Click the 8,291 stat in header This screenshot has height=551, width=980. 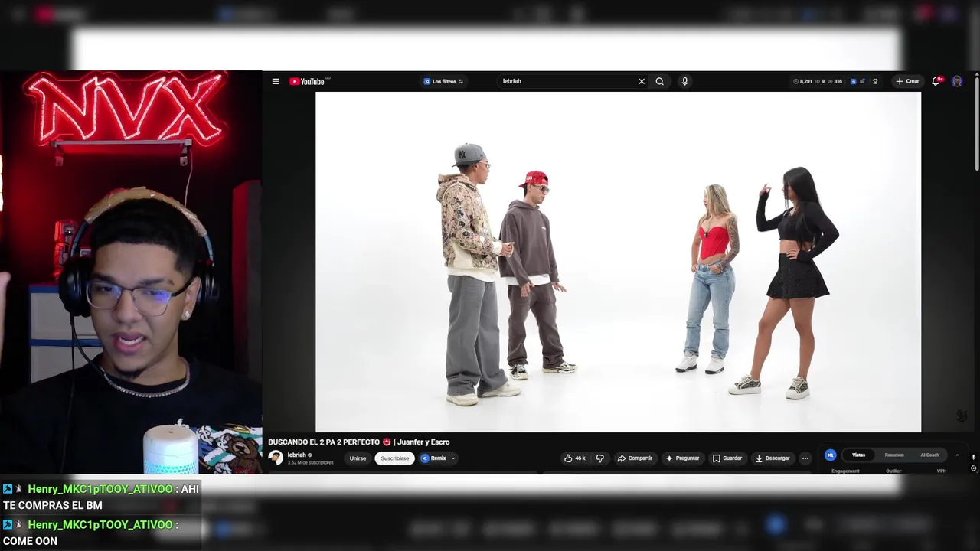click(x=803, y=81)
